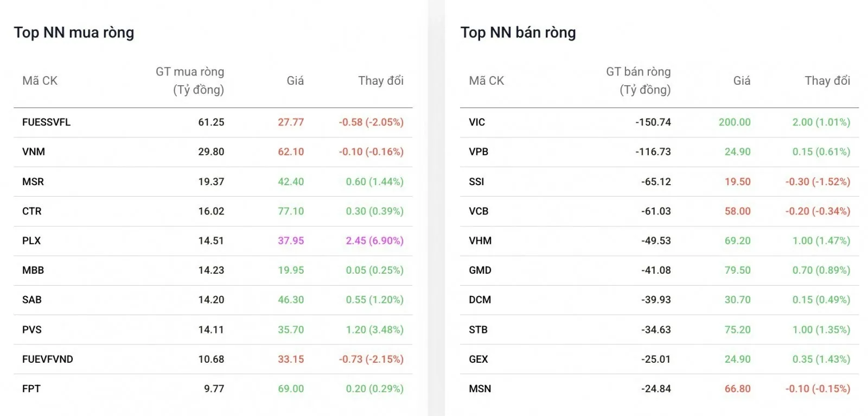Image resolution: width=868 pixels, height=416 pixels.
Task: Click VNM price 62.10
Action: (291, 152)
